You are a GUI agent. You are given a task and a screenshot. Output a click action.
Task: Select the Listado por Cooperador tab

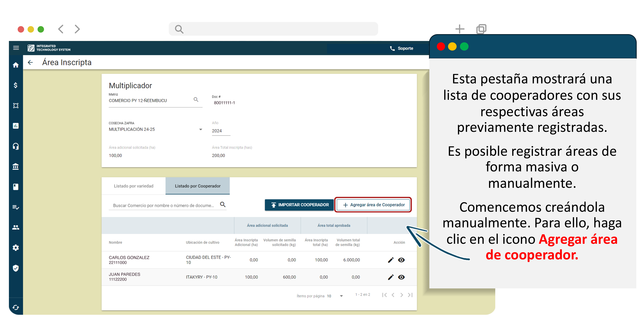(197, 186)
